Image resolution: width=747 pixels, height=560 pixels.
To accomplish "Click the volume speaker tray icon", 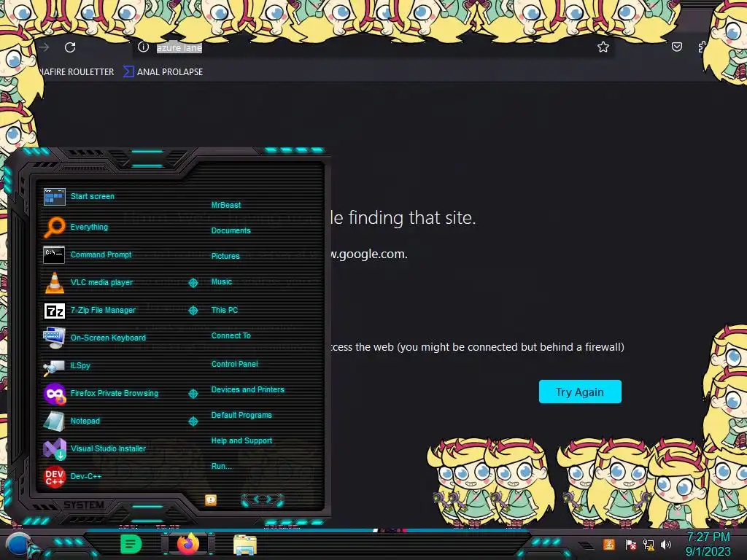I will 666,544.
